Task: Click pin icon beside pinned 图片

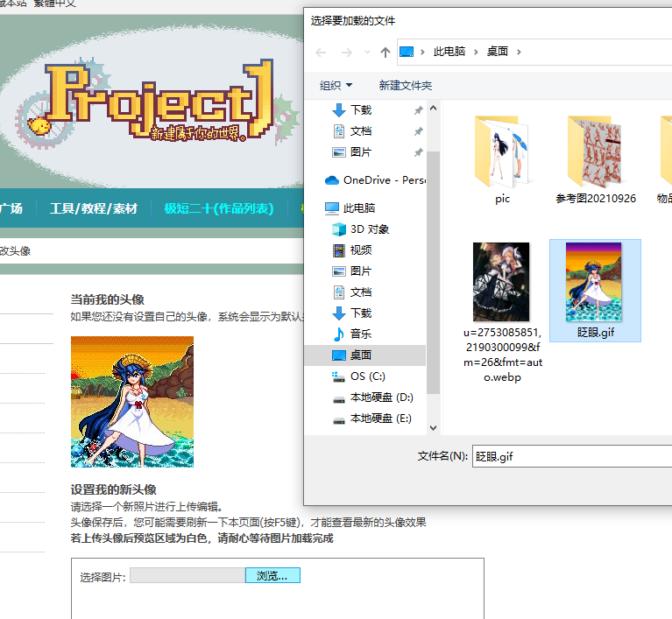Action: pyautogui.click(x=418, y=152)
